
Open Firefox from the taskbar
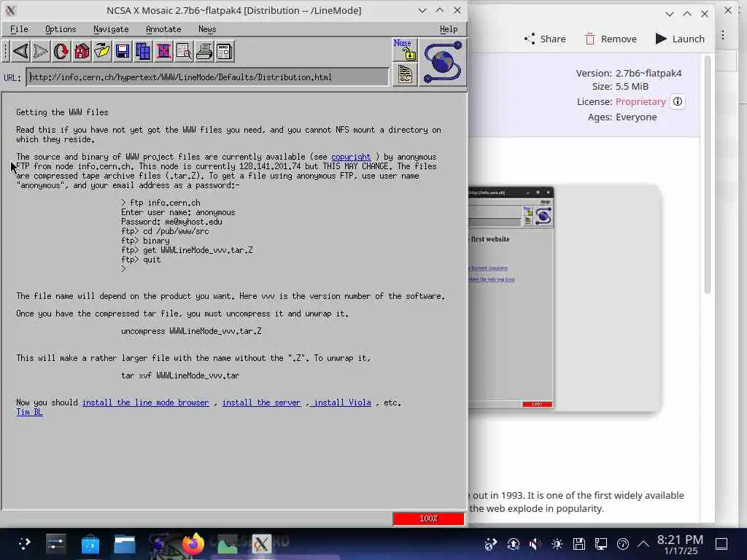193,544
